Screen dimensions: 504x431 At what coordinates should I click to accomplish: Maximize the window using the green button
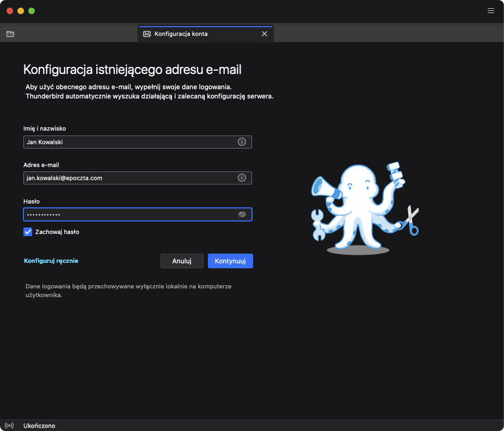coord(32,10)
